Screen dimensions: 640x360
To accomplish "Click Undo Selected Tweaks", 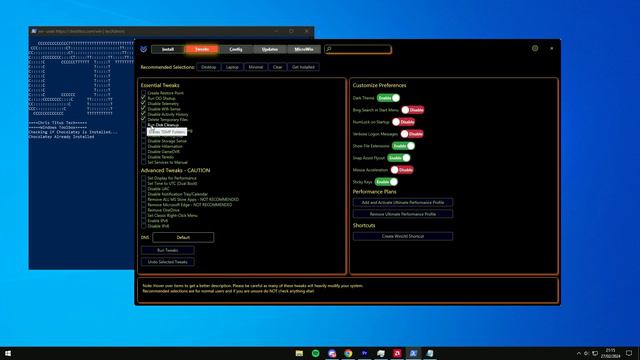I will coord(168,262).
